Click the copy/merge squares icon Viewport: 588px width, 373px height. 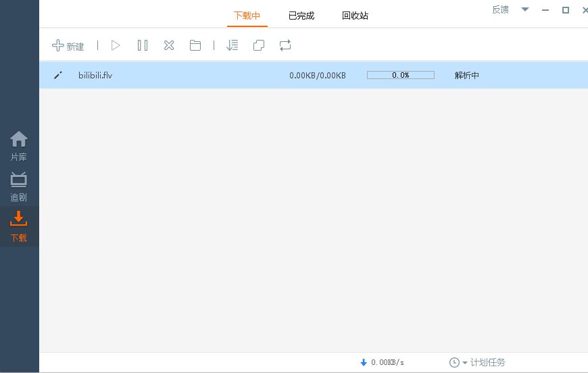(259, 45)
